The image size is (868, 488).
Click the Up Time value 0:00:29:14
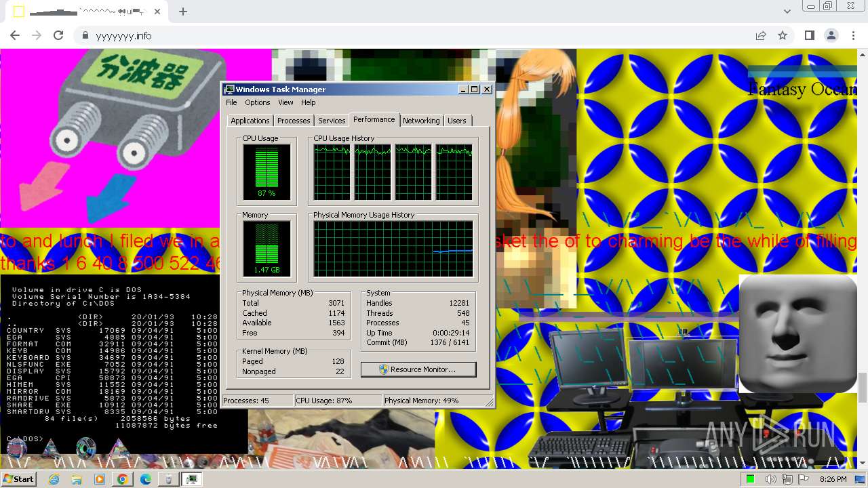(x=451, y=333)
